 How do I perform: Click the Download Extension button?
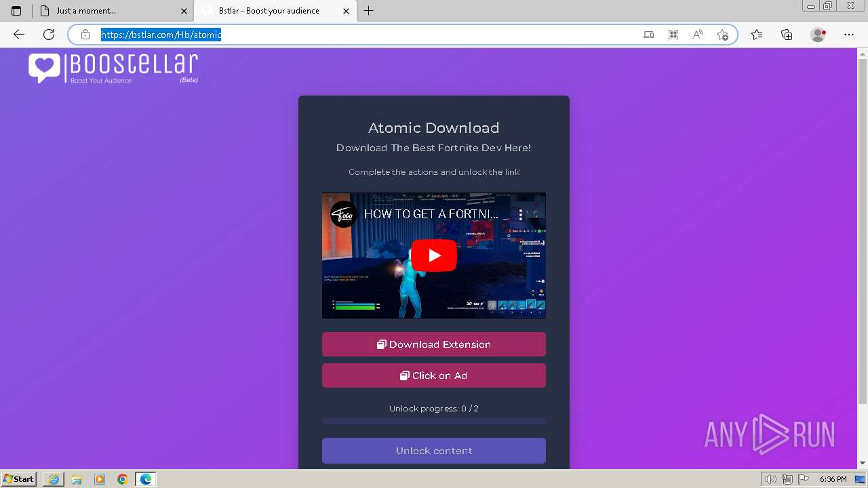pyautogui.click(x=434, y=344)
